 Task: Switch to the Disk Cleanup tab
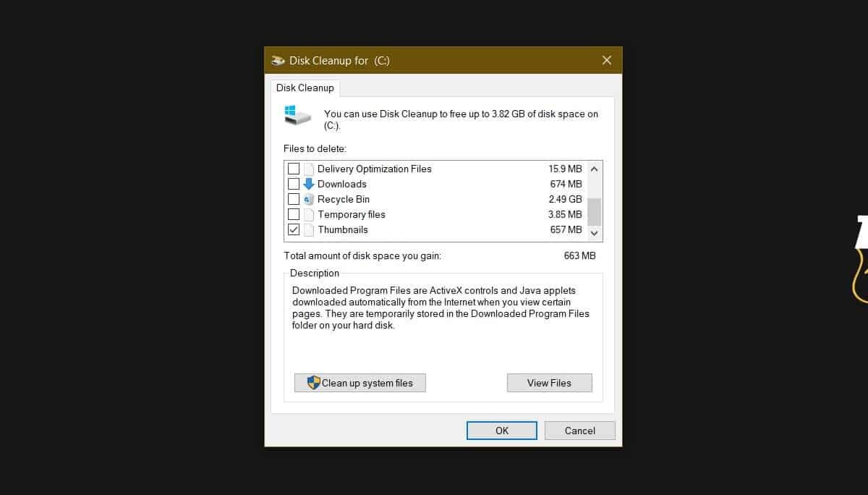coord(305,88)
